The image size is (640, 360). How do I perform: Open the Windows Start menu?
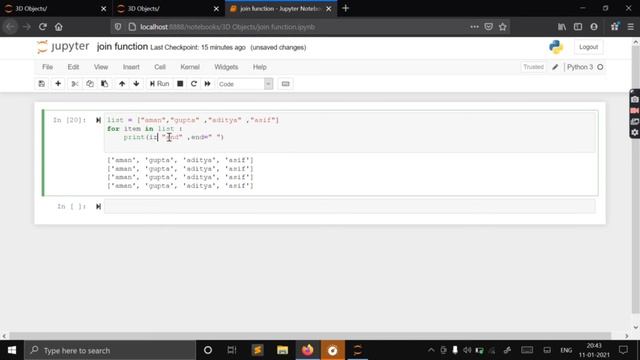(x=12, y=350)
